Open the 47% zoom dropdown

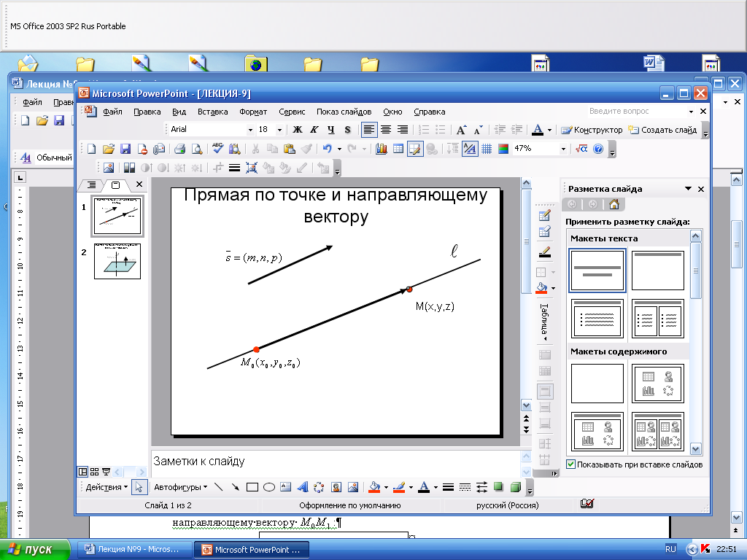563,149
